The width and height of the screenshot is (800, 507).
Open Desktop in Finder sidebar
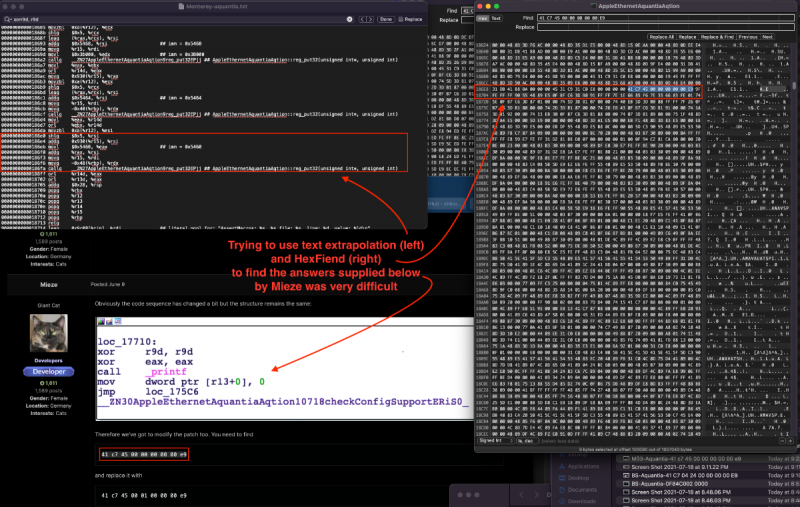coord(578,478)
